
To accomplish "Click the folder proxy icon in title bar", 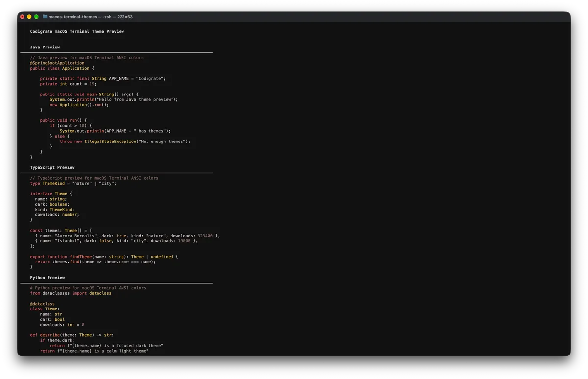I will click(45, 17).
